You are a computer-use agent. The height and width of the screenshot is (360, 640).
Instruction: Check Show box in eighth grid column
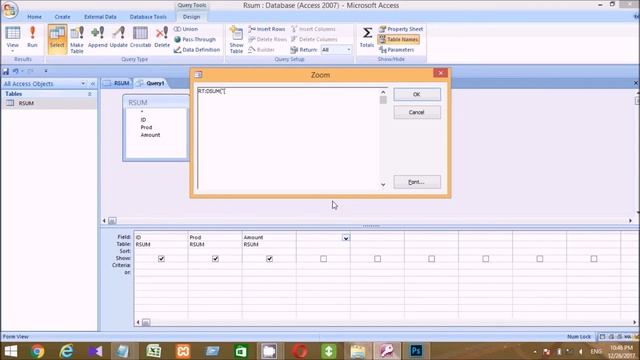[x=540, y=259]
